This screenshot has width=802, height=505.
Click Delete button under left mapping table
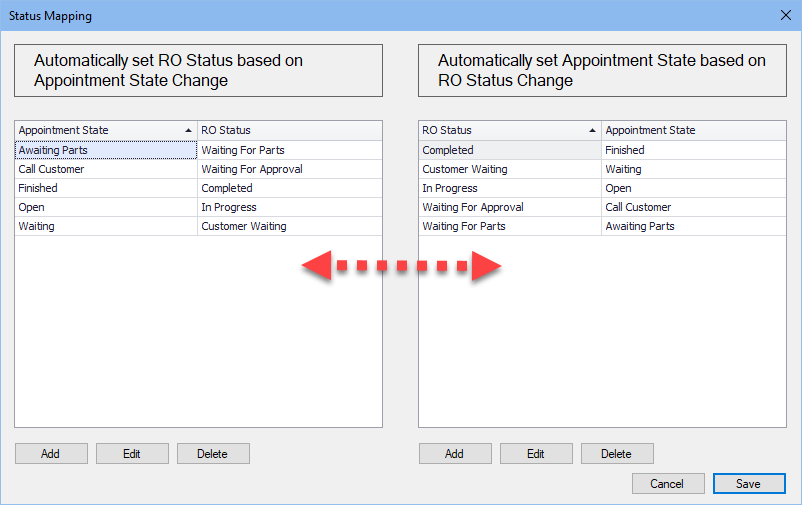click(213, 454)
